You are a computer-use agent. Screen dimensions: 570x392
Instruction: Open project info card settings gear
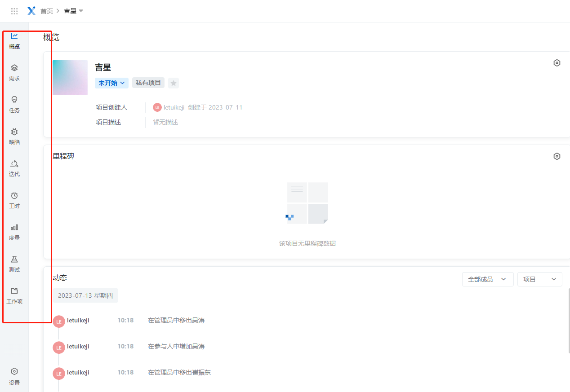click(x=557, y=63)
